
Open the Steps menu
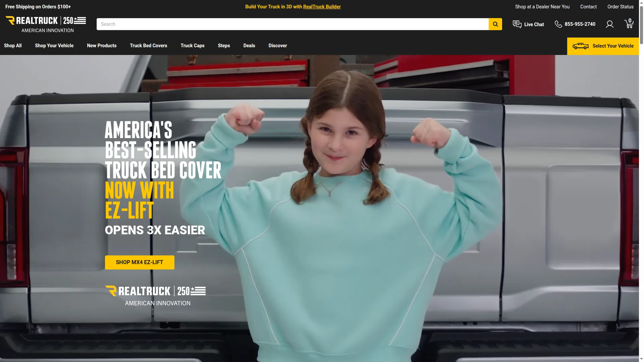tap(224, 46)
